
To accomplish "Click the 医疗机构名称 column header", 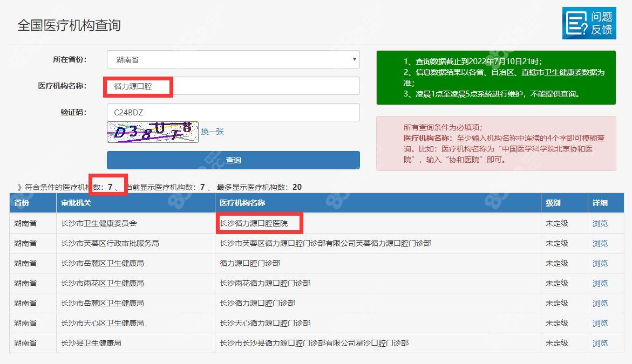I will point(378,203).
